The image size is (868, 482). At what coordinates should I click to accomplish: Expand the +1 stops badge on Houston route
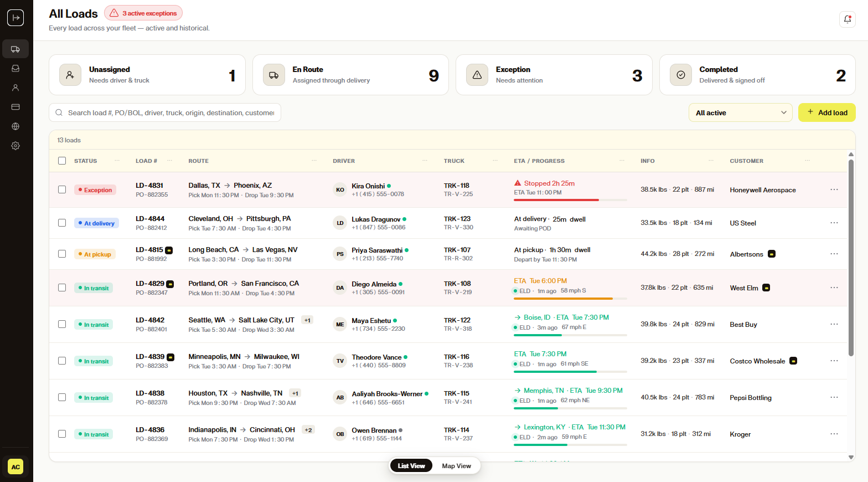[295, 393]
